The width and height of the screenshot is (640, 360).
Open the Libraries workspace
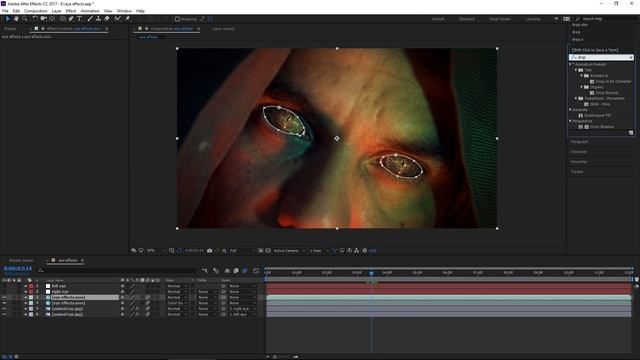533,19
